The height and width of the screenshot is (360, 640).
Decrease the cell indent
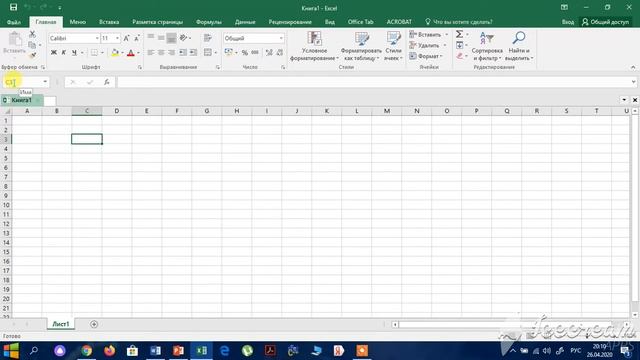[183, 53]
